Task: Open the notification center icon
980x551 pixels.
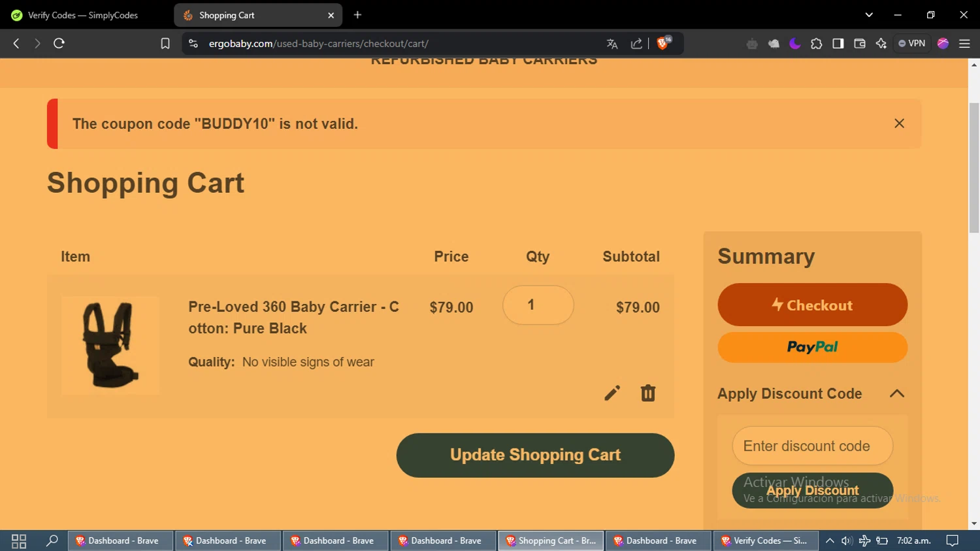Action: coord(953,541)
